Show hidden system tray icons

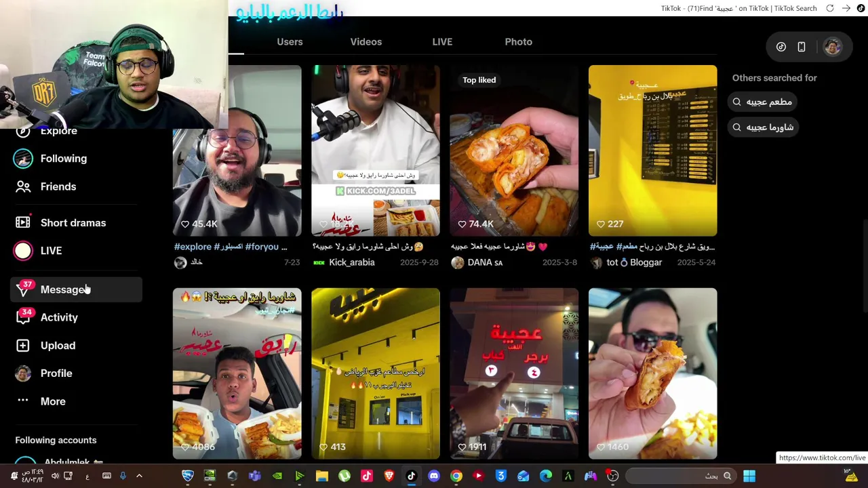tap(139, 476)
